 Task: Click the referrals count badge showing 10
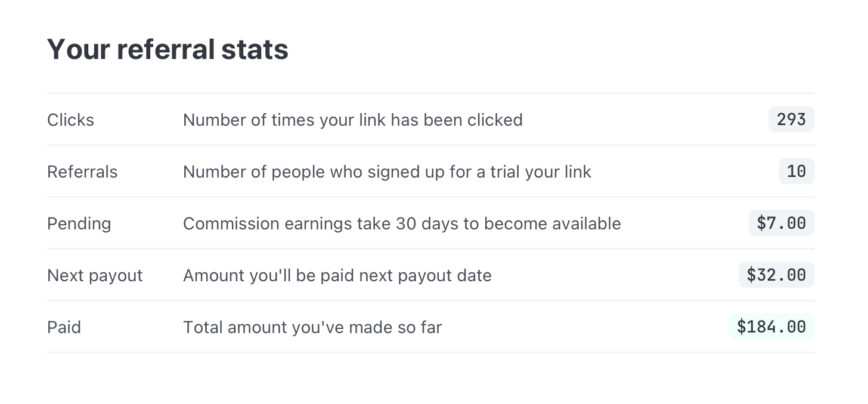[796, 172]
